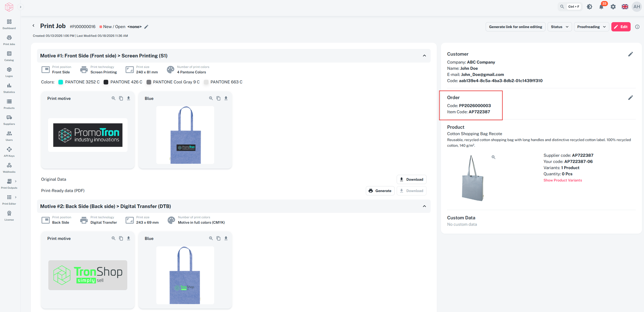Edit Customer details pencil
The width and height of the screenshot is (644, 312).
pyautogui.click(x=630, y=54)
